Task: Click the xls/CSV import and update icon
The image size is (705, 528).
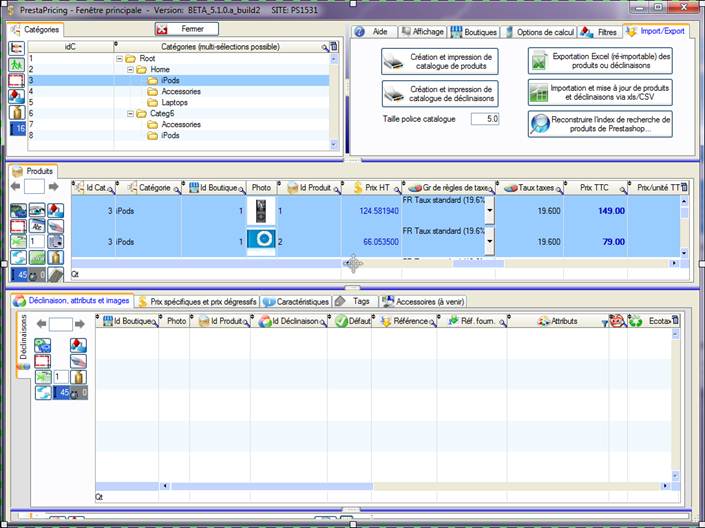Action: click(539, 93)
